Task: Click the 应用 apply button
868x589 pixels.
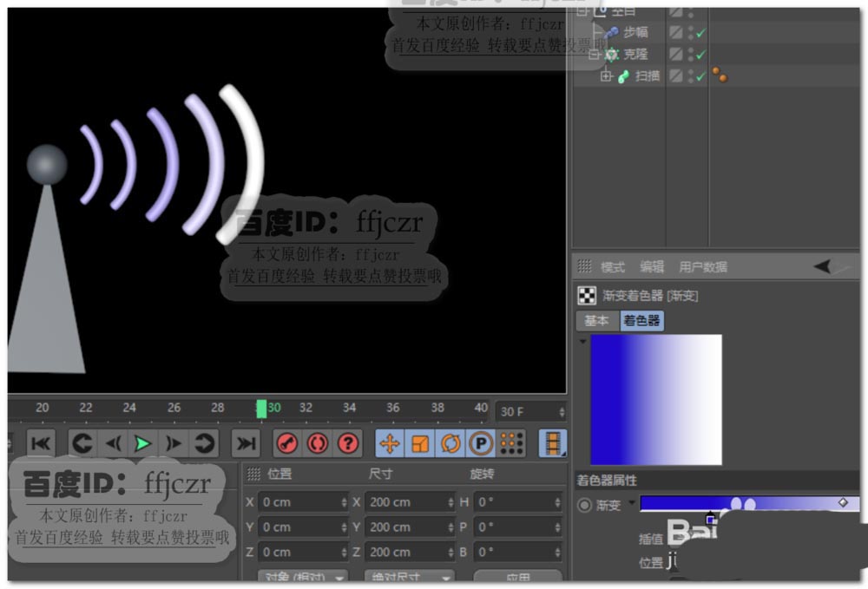Action: (x=517, y=576)
